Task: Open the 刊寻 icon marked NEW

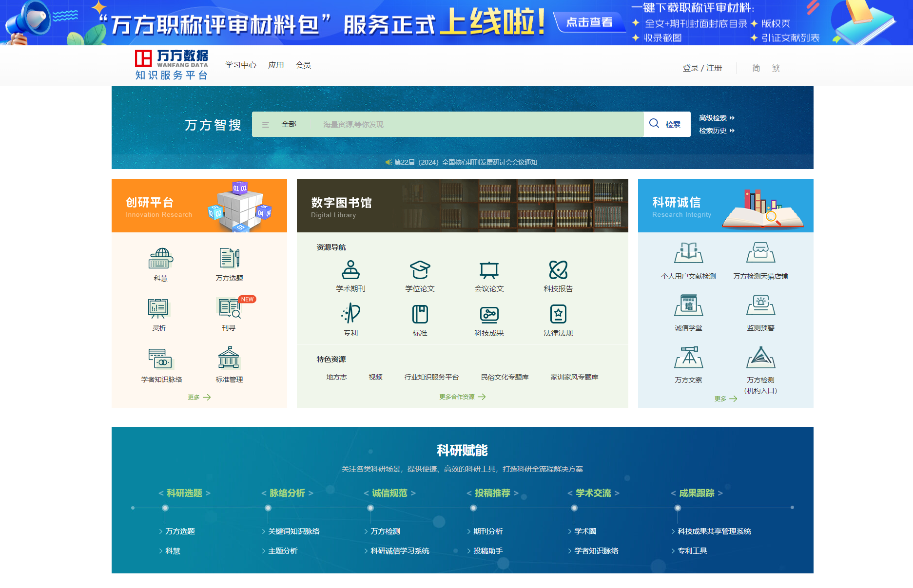Action: [x=229, y=308]
